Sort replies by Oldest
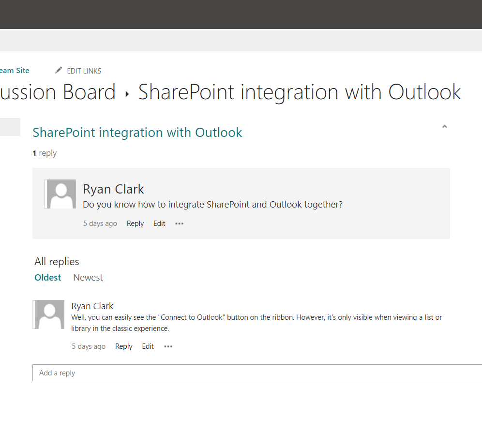 tap(47, 278)
